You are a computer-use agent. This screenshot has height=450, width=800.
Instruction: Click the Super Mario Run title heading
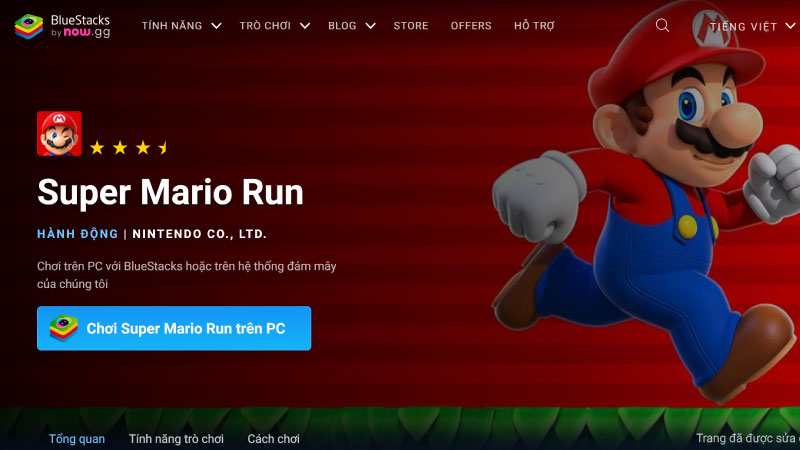point(170,192)
